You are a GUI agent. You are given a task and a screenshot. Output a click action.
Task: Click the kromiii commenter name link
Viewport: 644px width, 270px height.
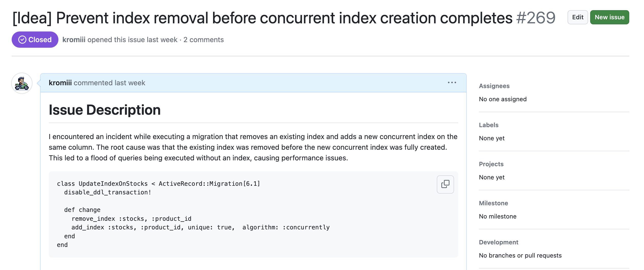(x=60, y=83)
